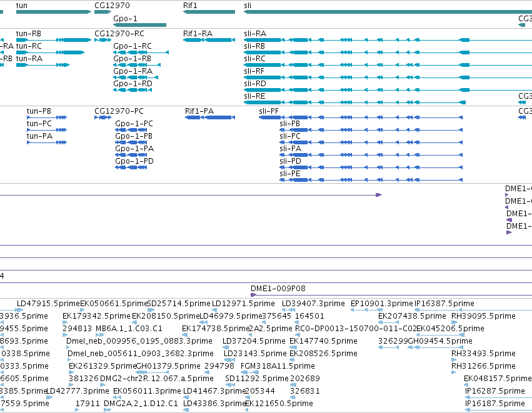Select transcript sli-RF
This screenshot has height=413, width=532.
click(x=388, y=77)
